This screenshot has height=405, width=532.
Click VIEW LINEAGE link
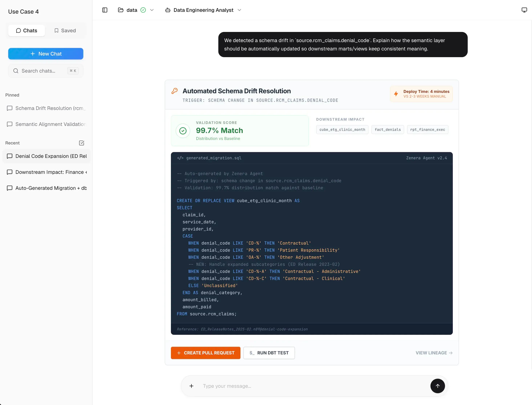point(434,353)
